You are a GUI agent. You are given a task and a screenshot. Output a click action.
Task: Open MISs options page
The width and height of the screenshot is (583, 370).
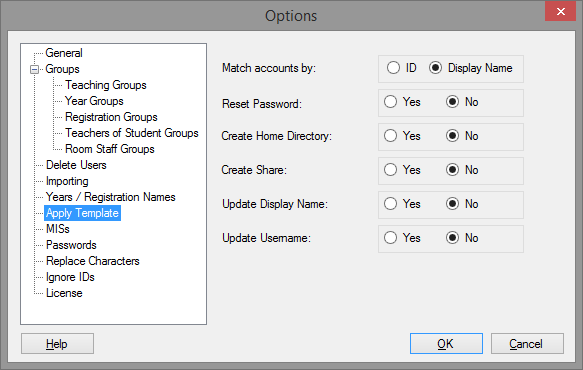pyautogui.click(x=58, y=229)
